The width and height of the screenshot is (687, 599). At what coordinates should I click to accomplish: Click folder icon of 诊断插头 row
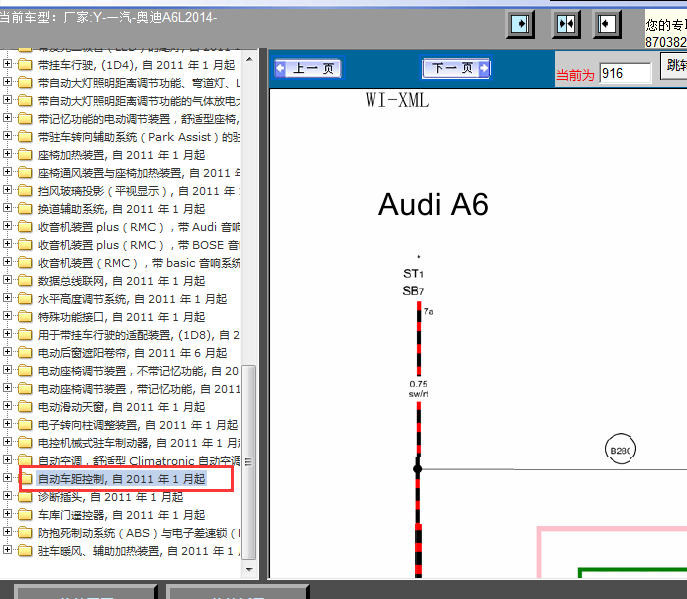pos(25,497)
